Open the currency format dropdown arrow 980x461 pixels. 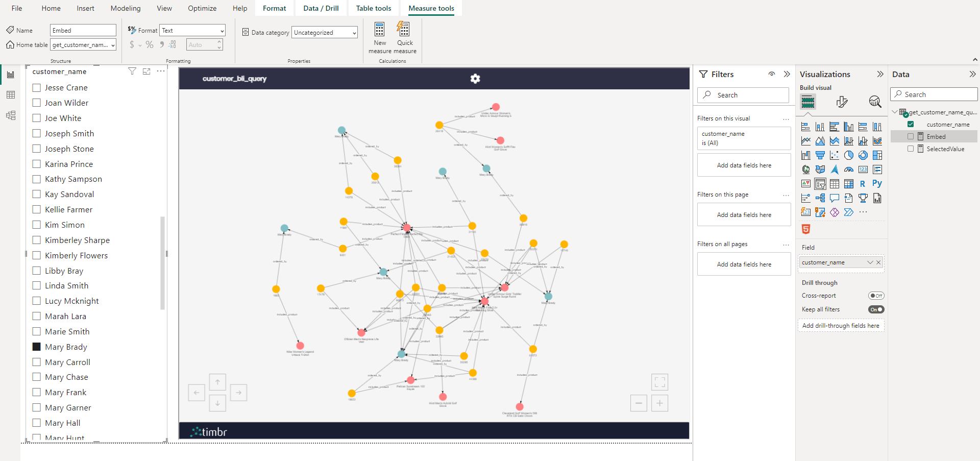point(140,45)
